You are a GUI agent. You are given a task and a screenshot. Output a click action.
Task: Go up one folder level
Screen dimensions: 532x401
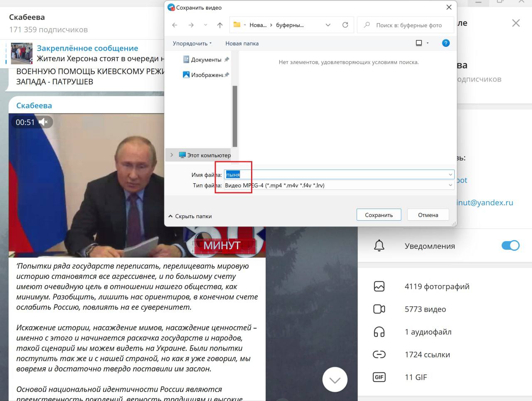(x=220, y=25)
